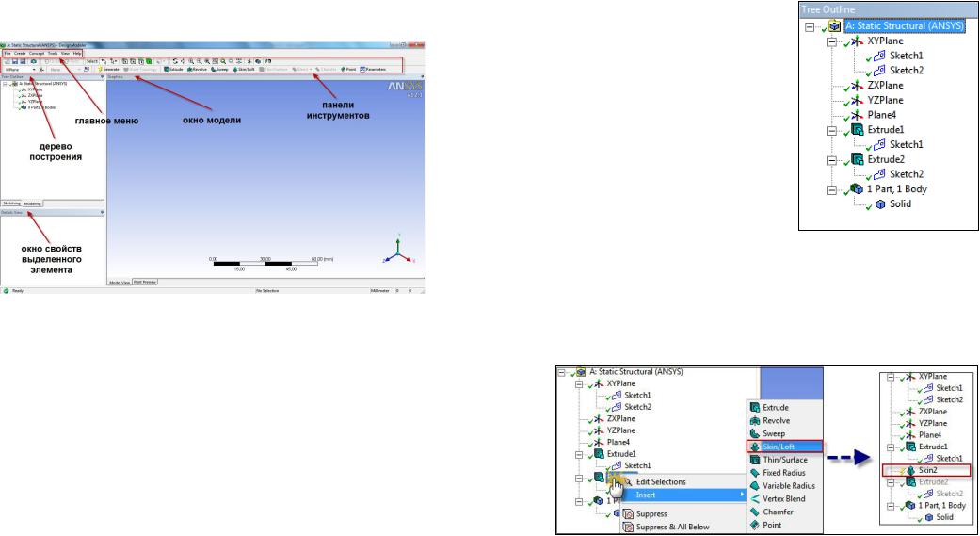Select ZXPlane in the Skin2 result tree
980x536 pixels.
tap(933, 412)
